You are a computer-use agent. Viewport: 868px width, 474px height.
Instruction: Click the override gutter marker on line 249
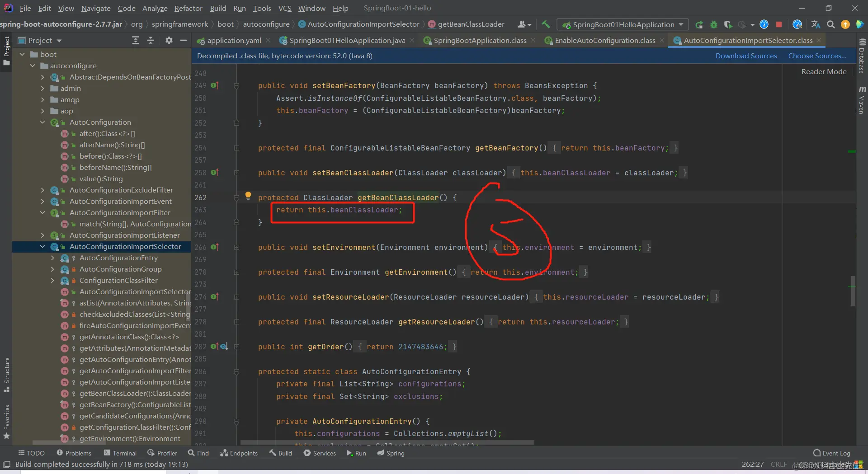coord(214,85)
